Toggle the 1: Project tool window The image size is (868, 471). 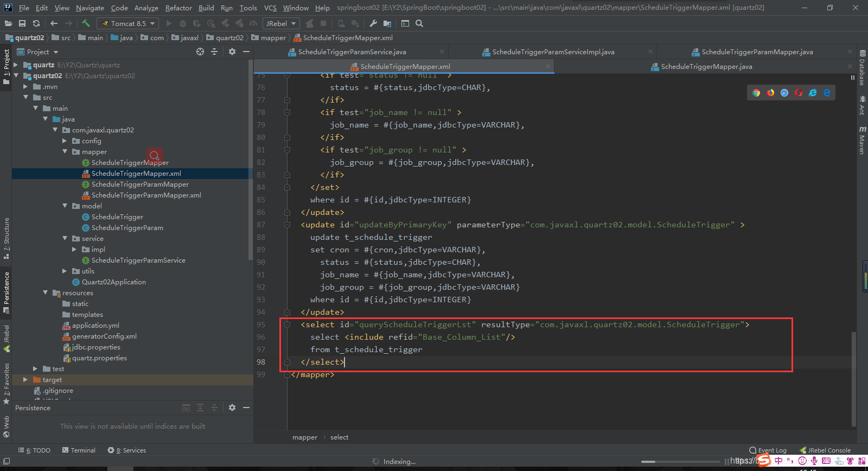click(x=7, y=67)
